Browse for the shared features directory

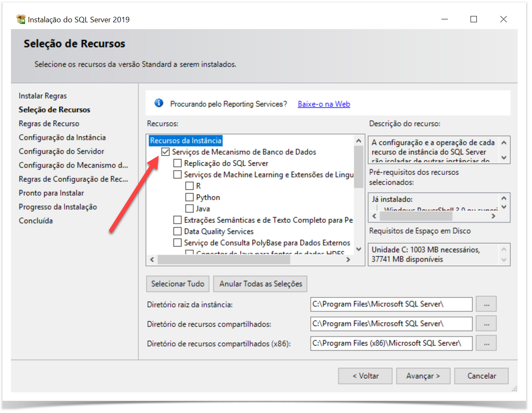click(x=486, y=324)
